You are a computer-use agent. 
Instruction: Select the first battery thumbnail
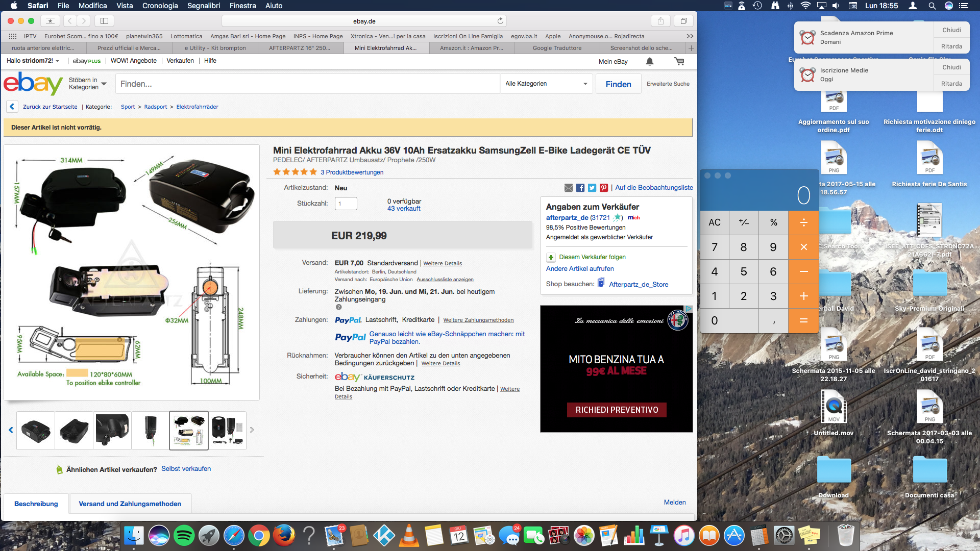36,430
